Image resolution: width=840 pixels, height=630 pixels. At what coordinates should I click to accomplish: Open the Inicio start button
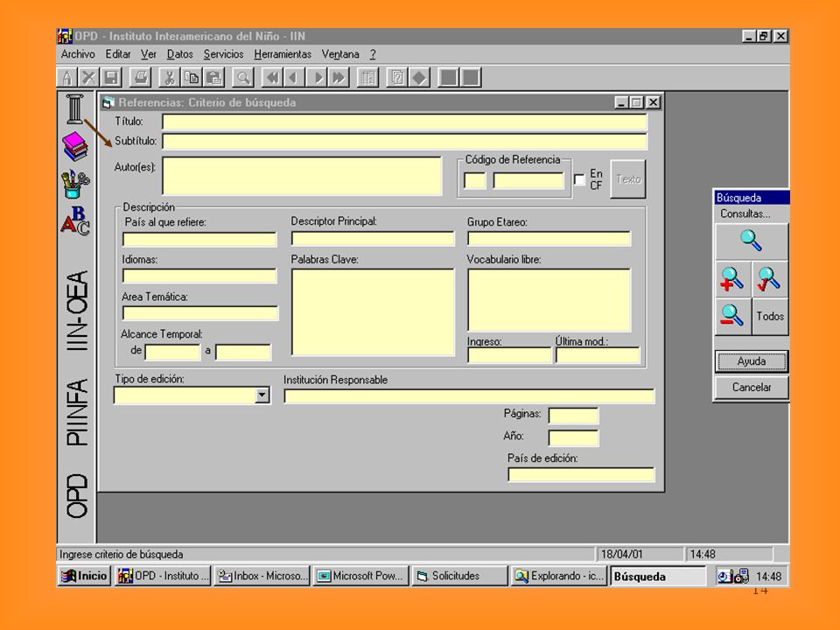85,576
